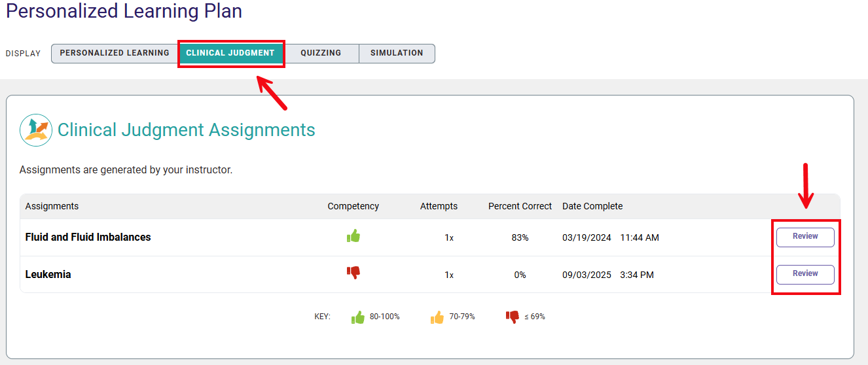868x365 pixels.
Task: Click the '3:34 PM' completion time
Action: (637, 275)
